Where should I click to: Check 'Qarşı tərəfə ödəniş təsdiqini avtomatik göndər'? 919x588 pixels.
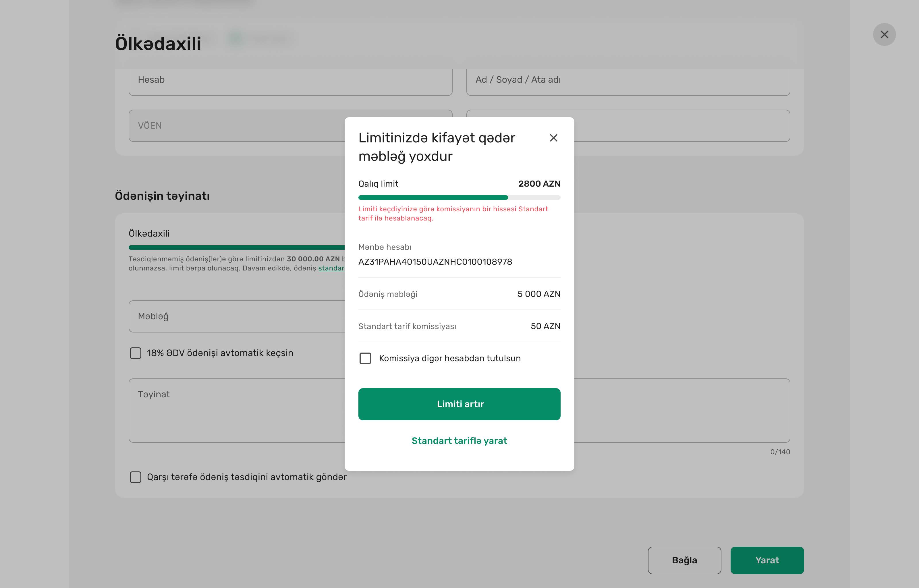click(x=136, y=477)
